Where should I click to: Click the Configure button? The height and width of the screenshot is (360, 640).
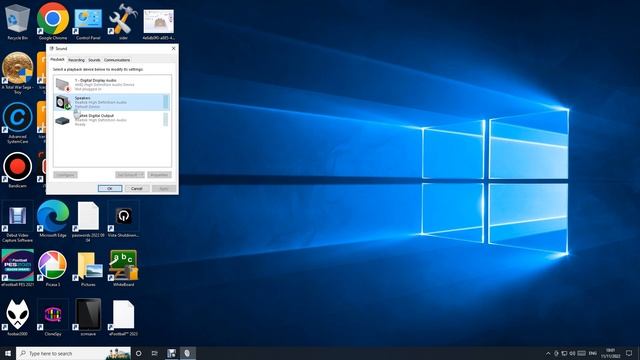point(65,175)
